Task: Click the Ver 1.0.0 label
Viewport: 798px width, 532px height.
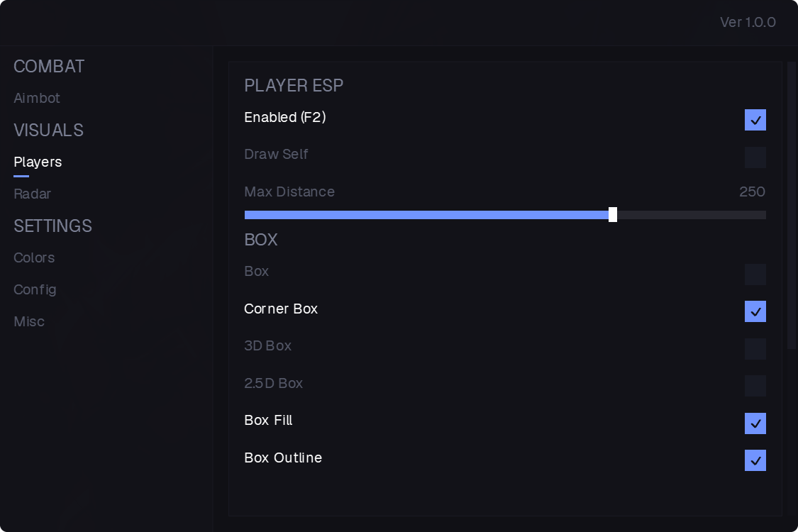Action: [748, 23]
